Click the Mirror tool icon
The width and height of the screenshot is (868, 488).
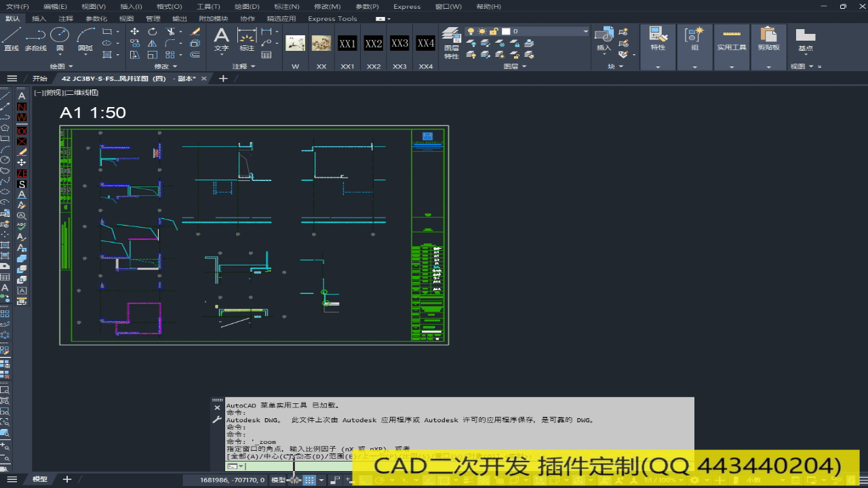point(153,43)
